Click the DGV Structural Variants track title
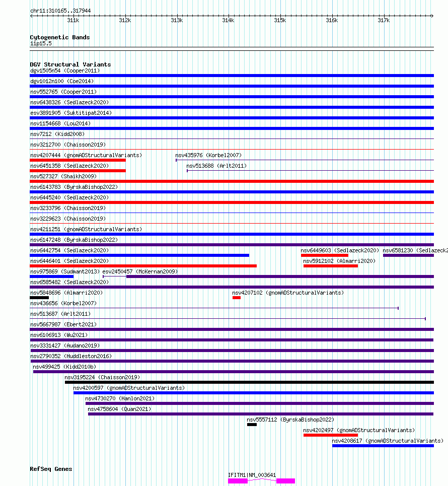The image size is (448, 486). 70,64
